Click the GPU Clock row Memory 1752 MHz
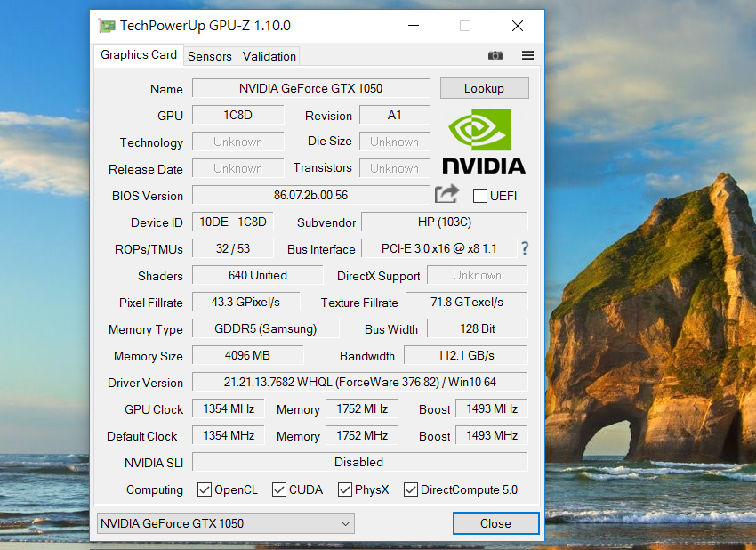The image size is (756, 550). 362,408
